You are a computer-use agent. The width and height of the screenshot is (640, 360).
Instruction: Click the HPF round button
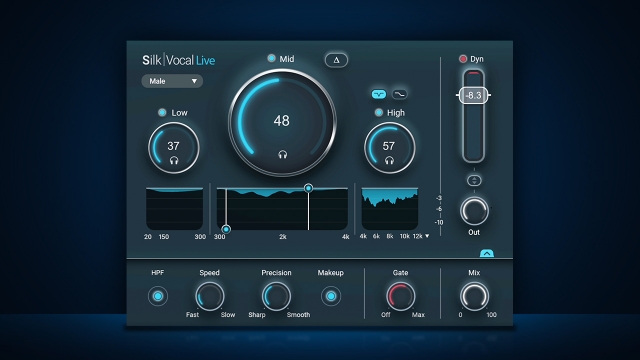coord(158,296)
